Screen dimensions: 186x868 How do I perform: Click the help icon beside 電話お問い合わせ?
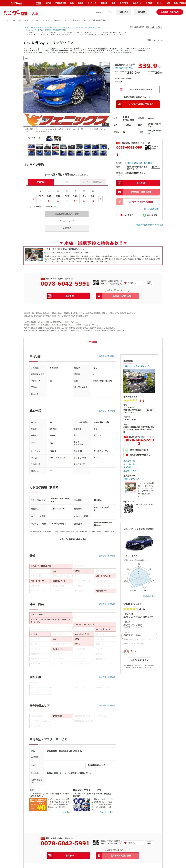coord(148,143)
